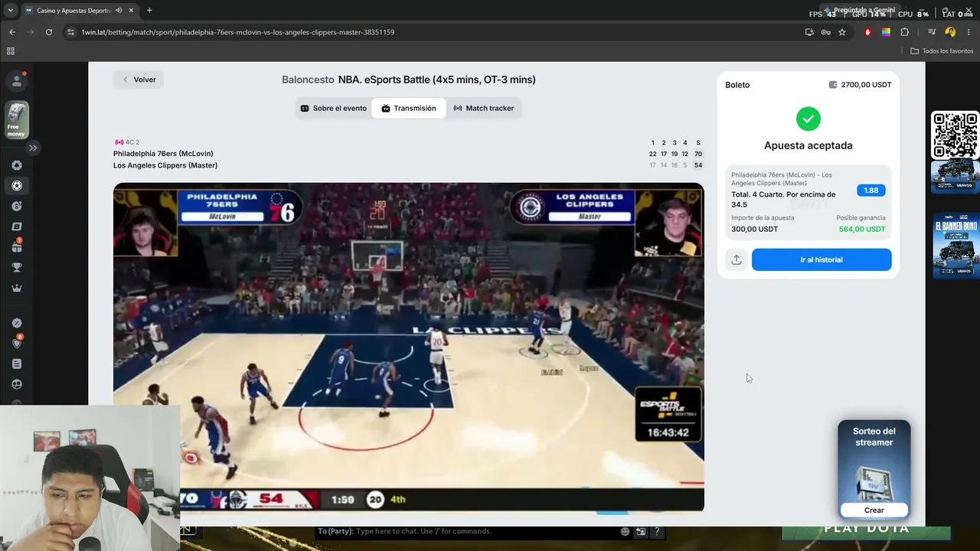
Task: Click the Ir al historial button
Action: (822, 259)
